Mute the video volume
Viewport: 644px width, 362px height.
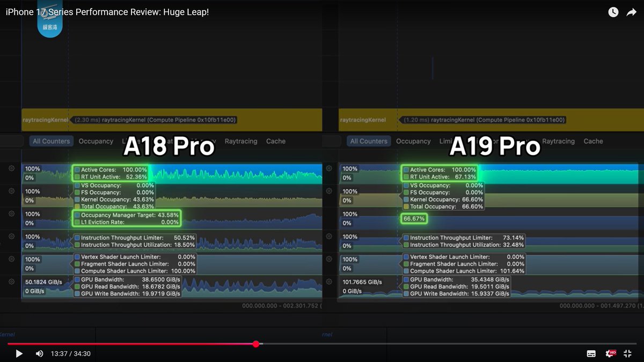[39, 353]
